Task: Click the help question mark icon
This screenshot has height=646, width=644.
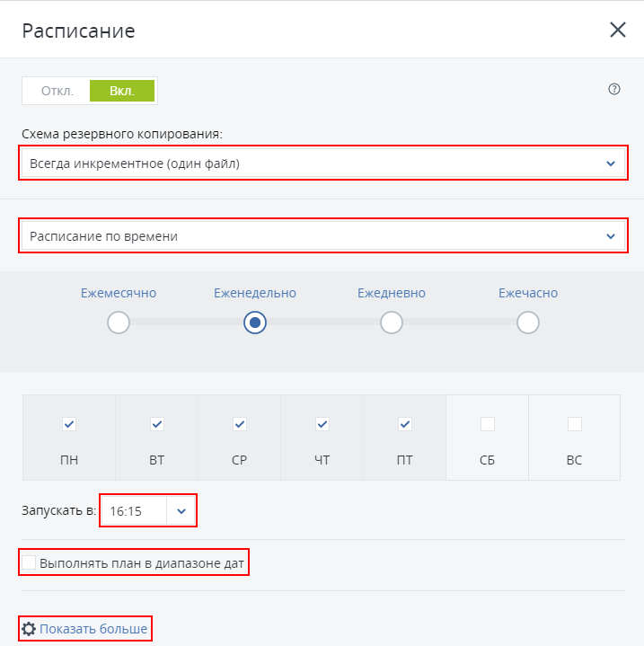Action: click(614, 89)
